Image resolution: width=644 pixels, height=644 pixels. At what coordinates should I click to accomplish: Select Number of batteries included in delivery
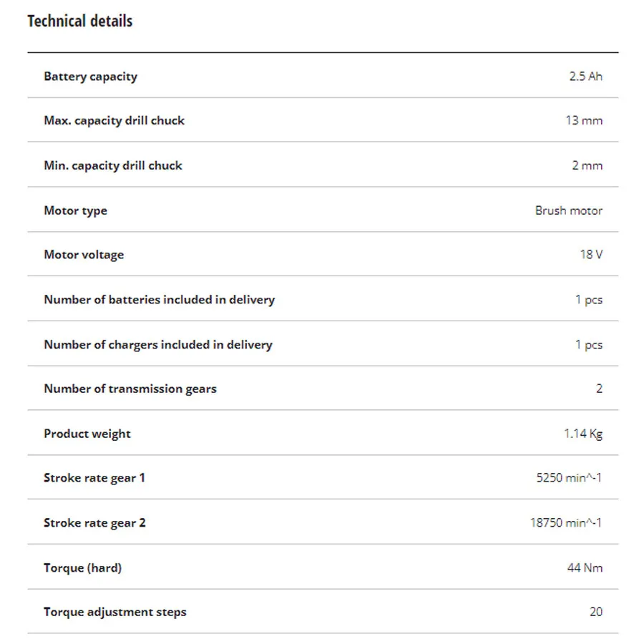click(x=160, y=300)
